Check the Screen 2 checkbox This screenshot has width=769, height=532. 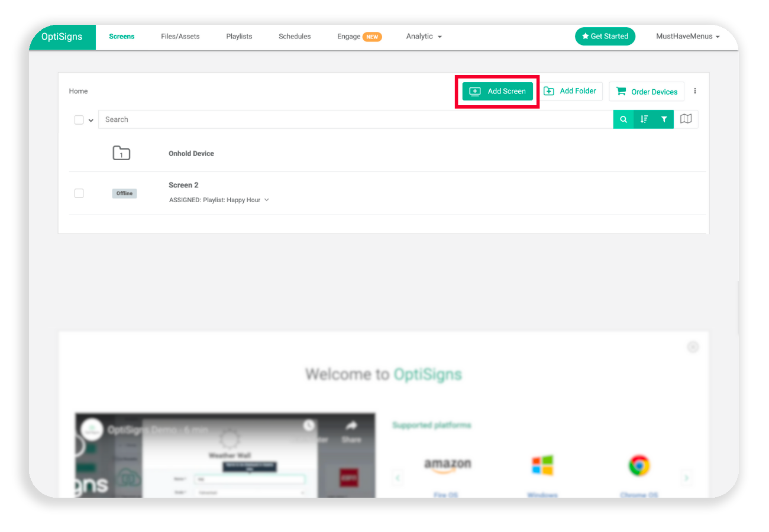79,193
